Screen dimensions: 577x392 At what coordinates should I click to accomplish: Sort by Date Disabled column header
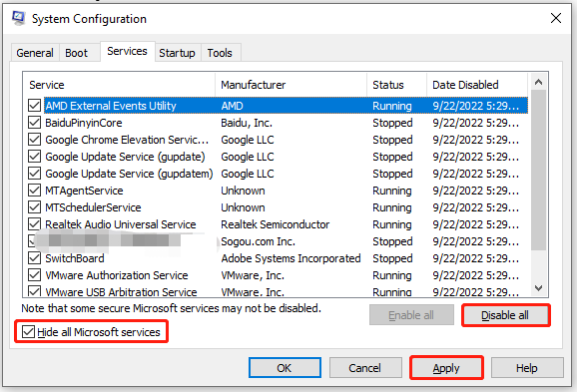[477, 85]
